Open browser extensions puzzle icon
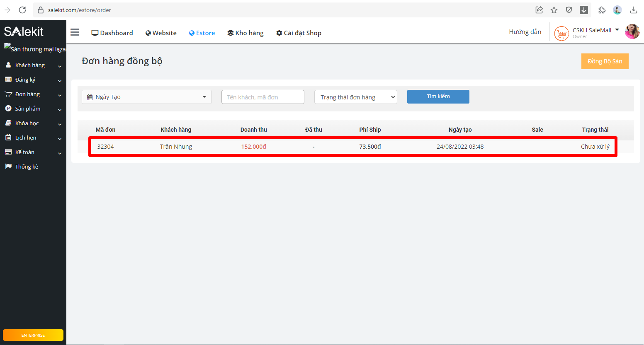644x345 pixels. pos(602,10)
